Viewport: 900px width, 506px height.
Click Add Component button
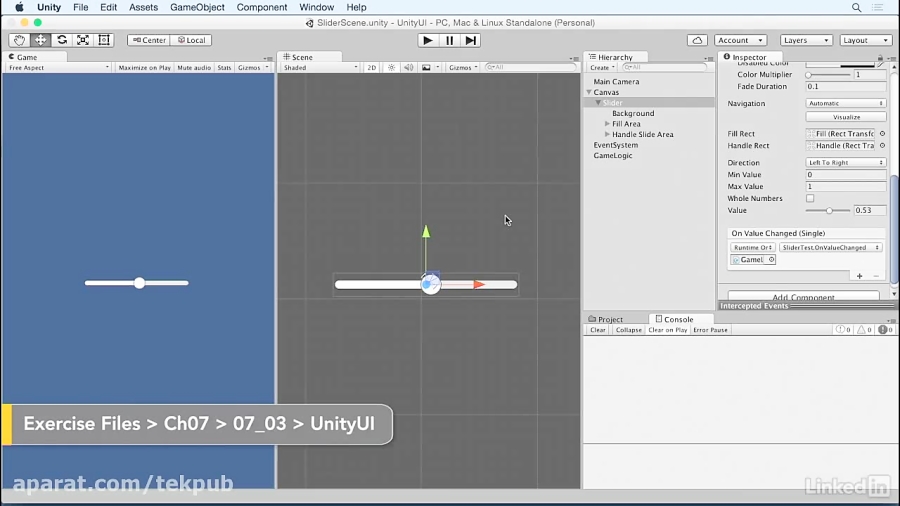click(804, 297)
